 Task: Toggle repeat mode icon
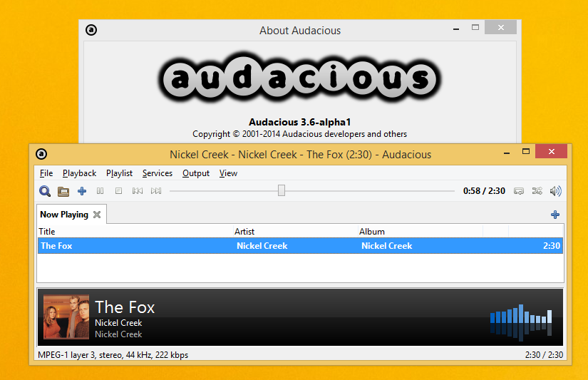pyautogui.click(x=519, y=191)
